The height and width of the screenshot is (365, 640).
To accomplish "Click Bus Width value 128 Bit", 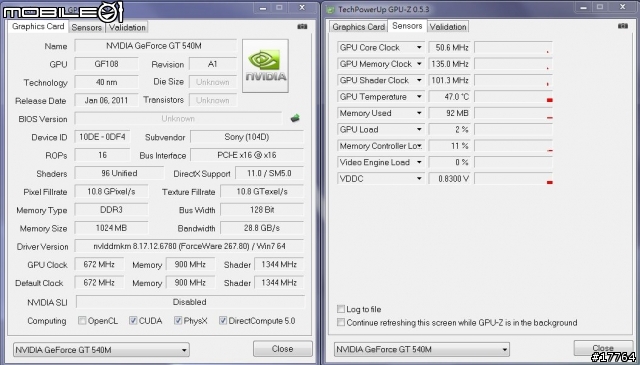I will pyautogui.click(x=262, y=209).
